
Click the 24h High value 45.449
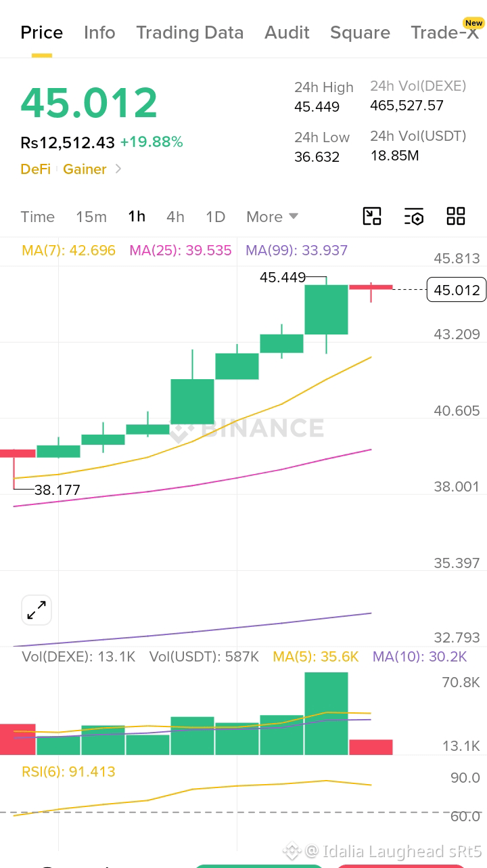coord(317,107)
